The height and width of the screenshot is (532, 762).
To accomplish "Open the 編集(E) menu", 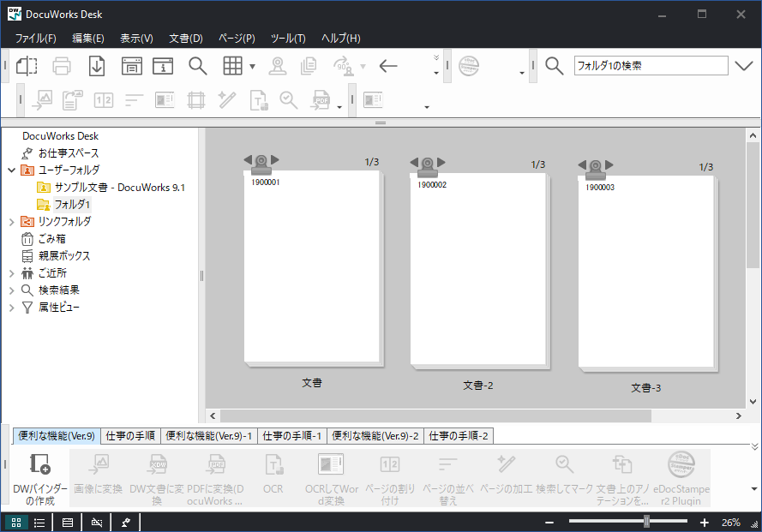I will click(x=88, y=38).
